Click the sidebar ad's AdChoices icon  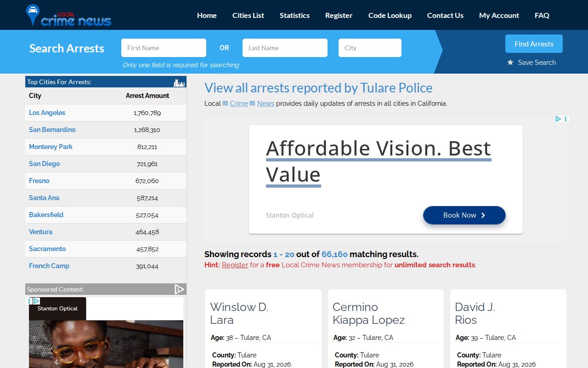[x=36, y=301]
